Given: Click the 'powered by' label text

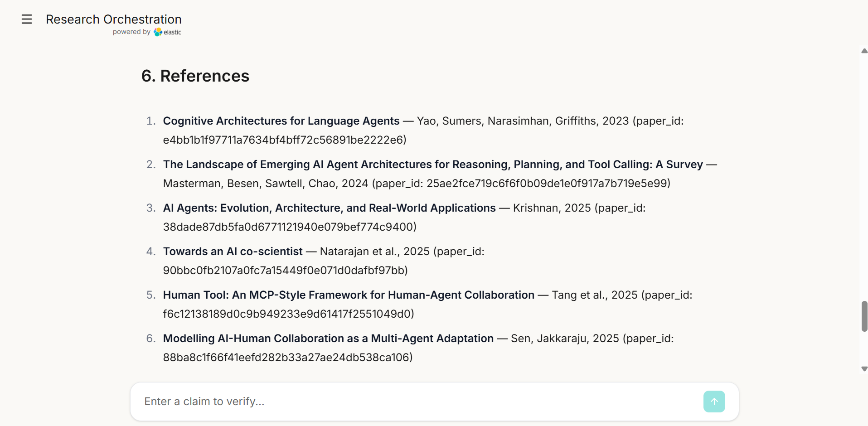Looking at the screenshot, I should pyautogui.click(x=131, y=32).
